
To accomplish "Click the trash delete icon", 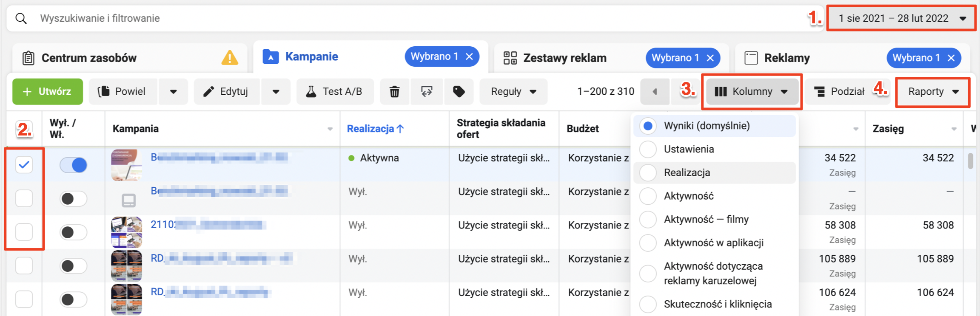I will click(x=394, y=92).
